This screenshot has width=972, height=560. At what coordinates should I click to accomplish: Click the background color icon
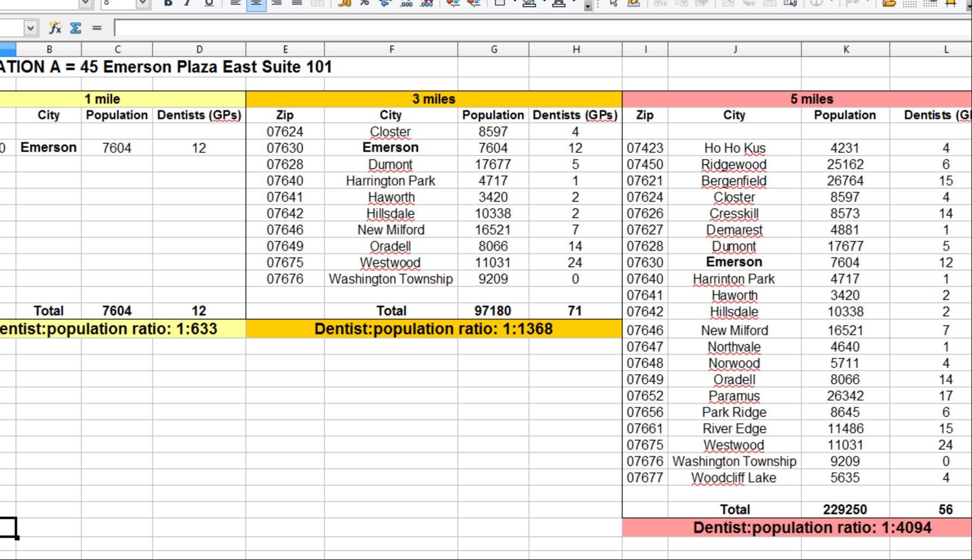[528, 3]
